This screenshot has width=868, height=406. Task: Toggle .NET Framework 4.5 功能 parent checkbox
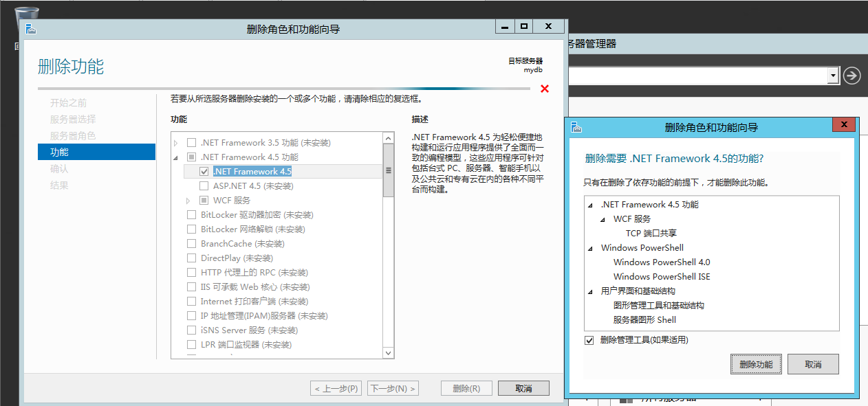point(192,157)
